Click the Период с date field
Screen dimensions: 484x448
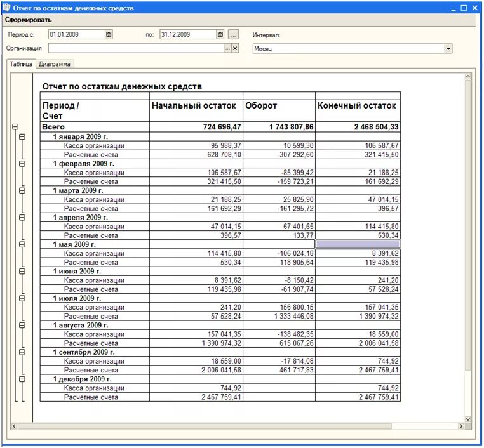[77, 34]
